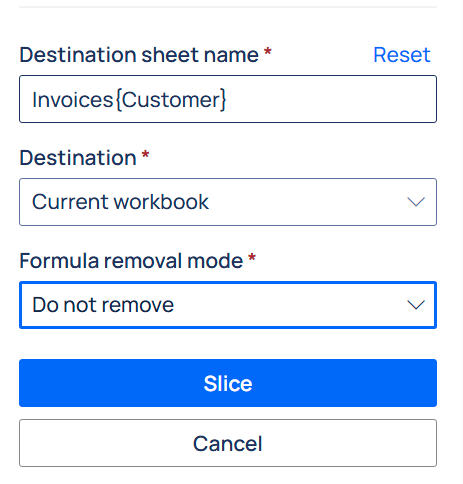Screen dimensions: 463x484
Task: Select the Do not remove value text
Action: coord(103,305)
